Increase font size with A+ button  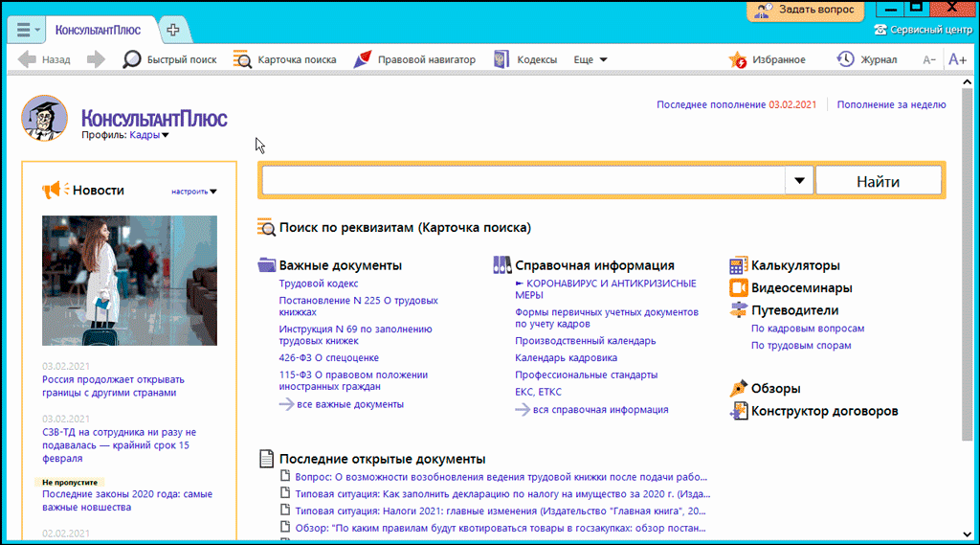957,59
